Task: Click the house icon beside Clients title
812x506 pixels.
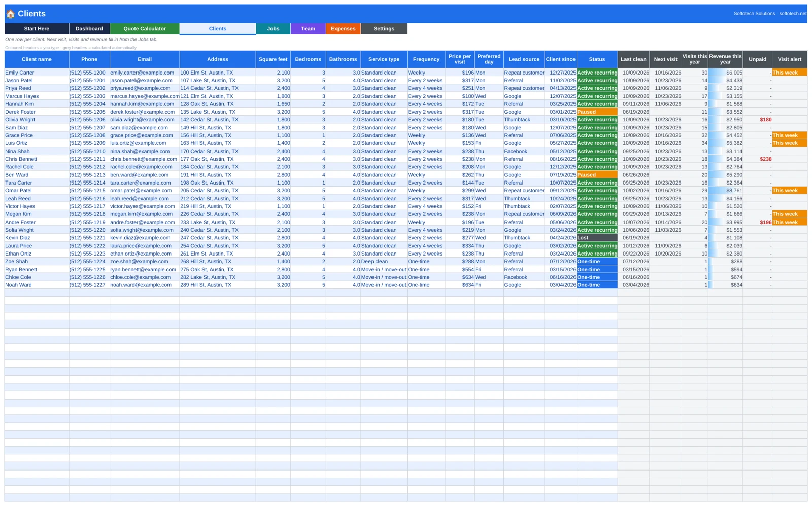Action: (x=10, y=14)
